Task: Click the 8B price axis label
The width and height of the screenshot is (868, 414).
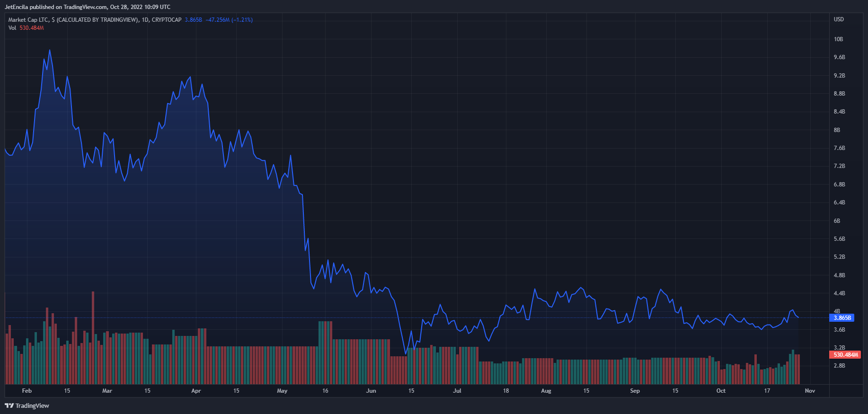Action: pos(837,130)
